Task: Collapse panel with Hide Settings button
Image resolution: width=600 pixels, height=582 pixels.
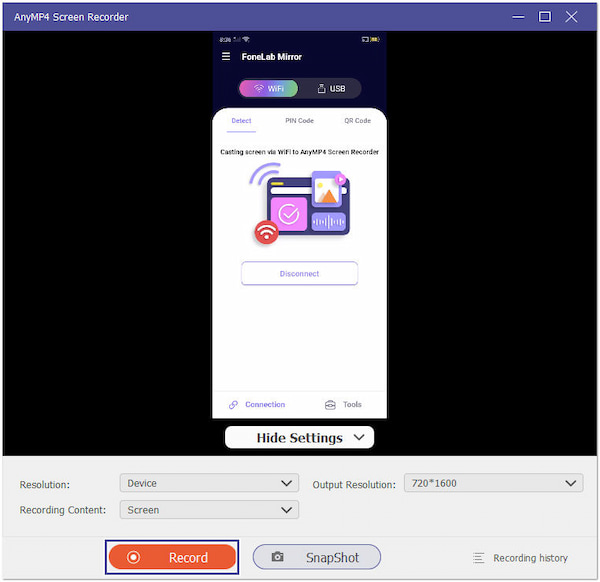Action: 300,437
